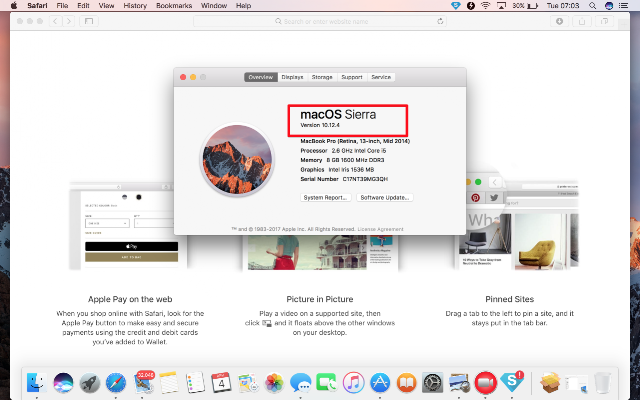Open the History menu
Screen dimensions: 640x400
coord(135,6)
